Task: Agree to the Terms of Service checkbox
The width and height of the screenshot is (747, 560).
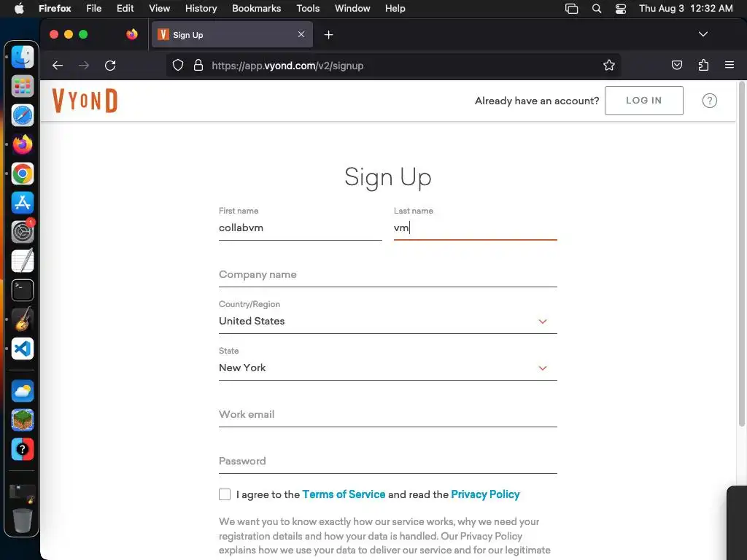Action: click(225, 494)
